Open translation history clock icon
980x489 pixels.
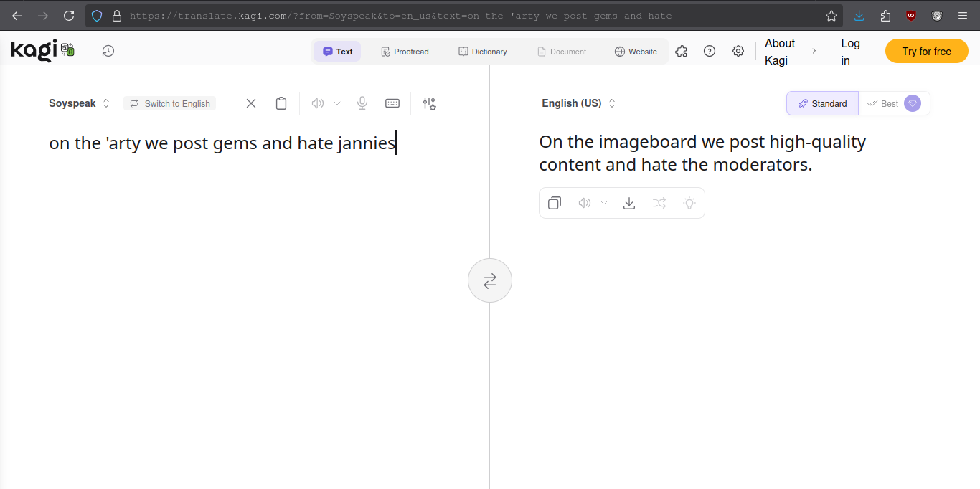[108, 51]
